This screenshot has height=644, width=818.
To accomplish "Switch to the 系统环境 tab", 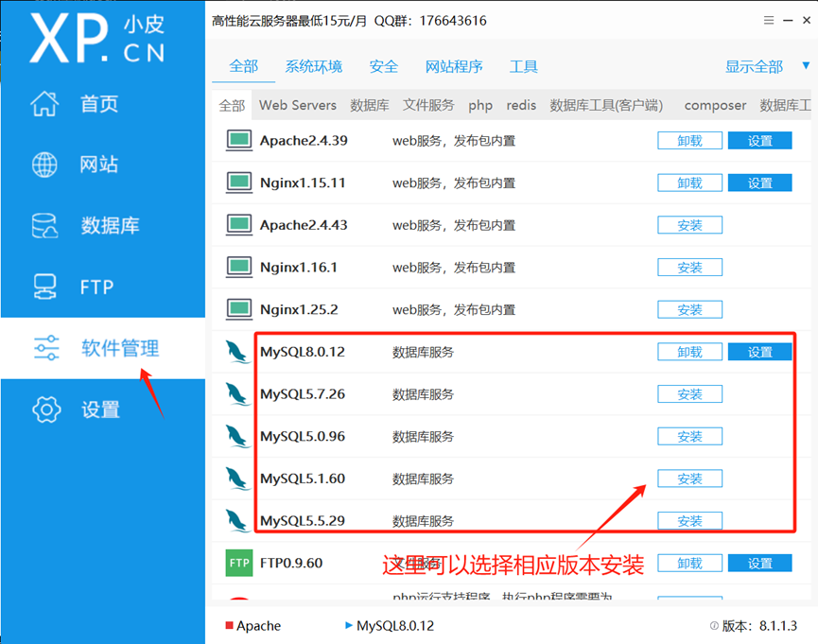I will tap(314, 66).
